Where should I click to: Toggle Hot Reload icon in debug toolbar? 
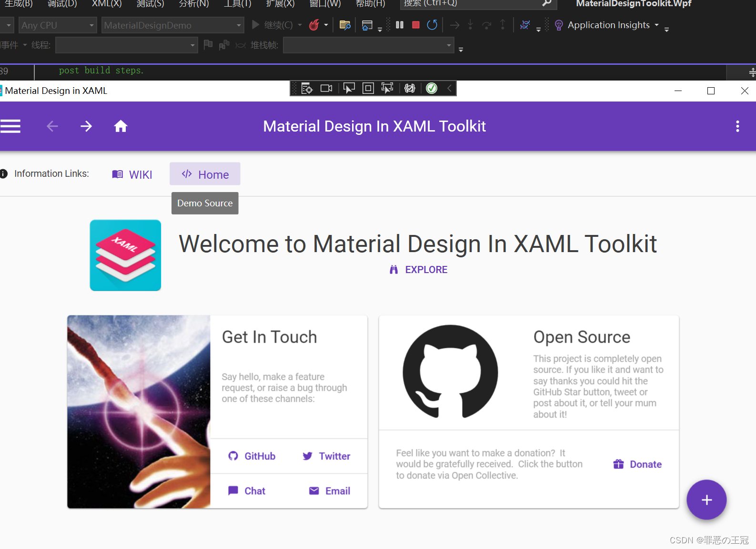[x=410, y=88]
